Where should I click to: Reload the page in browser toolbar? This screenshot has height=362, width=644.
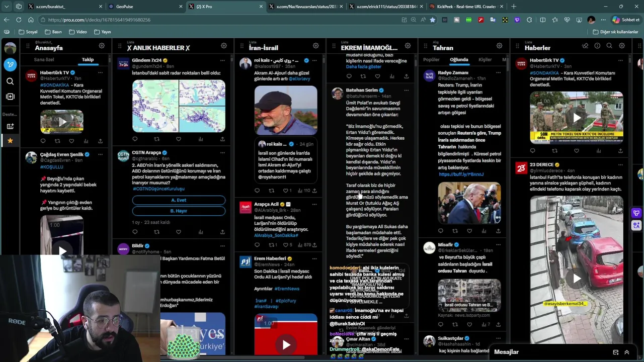pos(19,20)
